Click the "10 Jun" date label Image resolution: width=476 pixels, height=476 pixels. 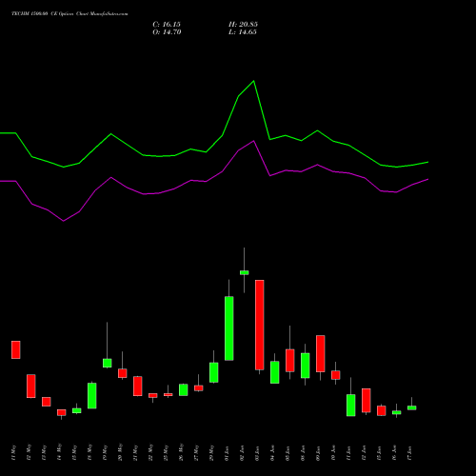(x=333, y=453)
